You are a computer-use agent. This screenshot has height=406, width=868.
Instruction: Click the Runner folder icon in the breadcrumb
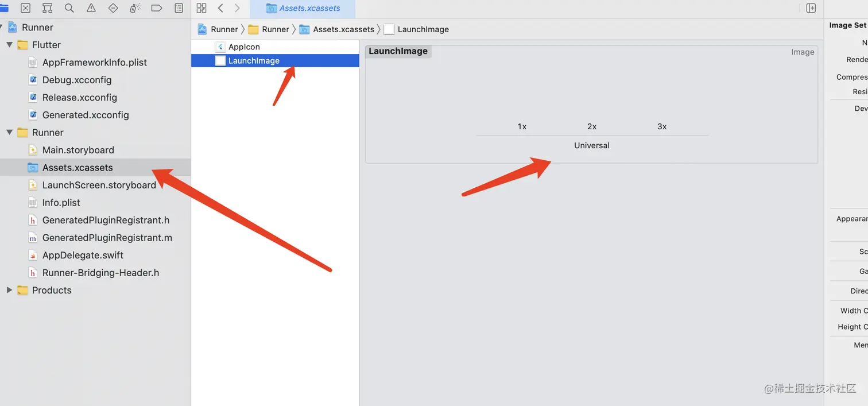(253, 29)
